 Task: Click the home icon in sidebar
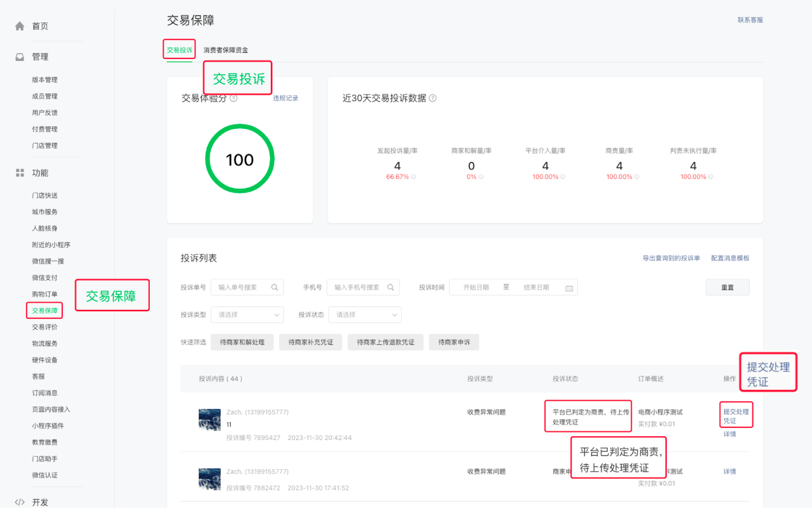[20, 26]
